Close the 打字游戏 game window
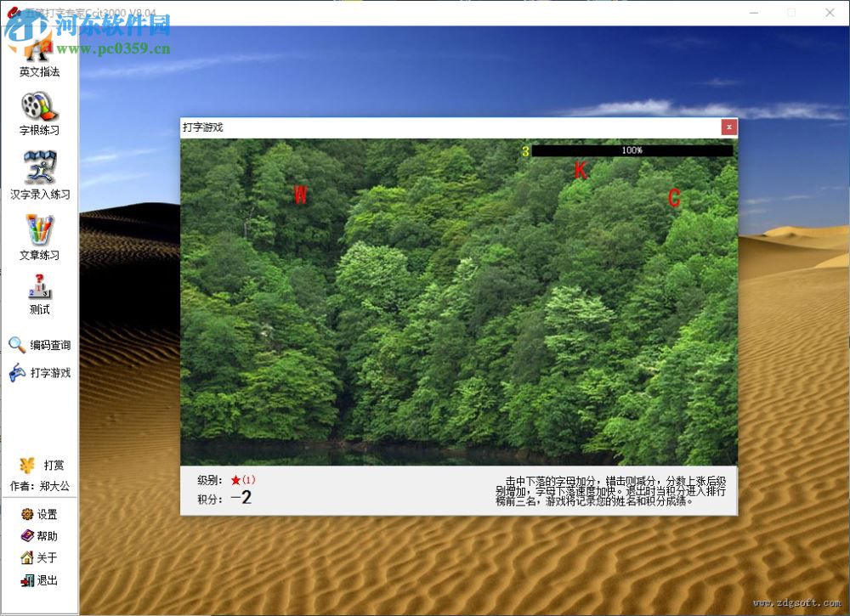 (728, 127)
